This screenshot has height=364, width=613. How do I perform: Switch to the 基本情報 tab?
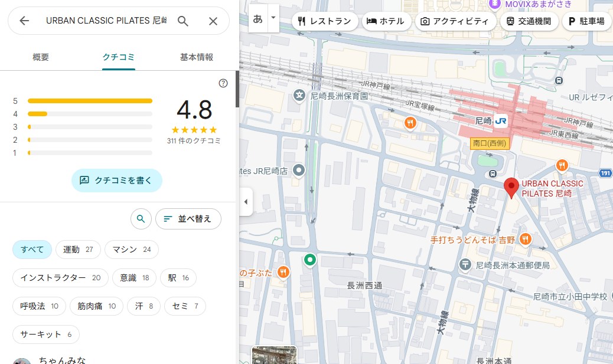click(x=196, y=57)
